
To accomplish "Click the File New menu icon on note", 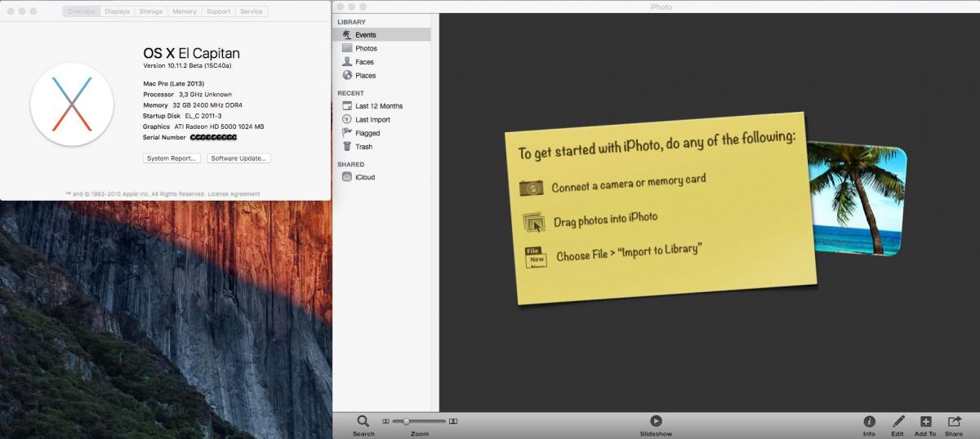I will [x=536, y=257].
